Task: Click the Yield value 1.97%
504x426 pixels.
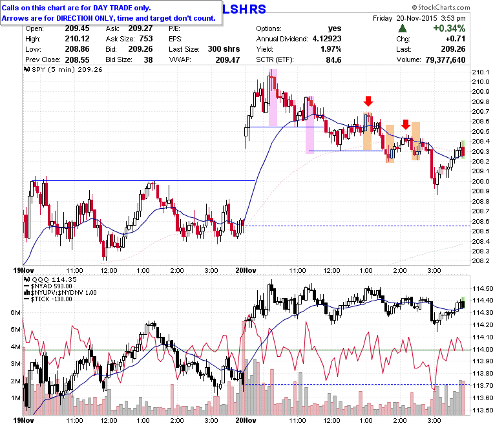Action: click(331, 49)
